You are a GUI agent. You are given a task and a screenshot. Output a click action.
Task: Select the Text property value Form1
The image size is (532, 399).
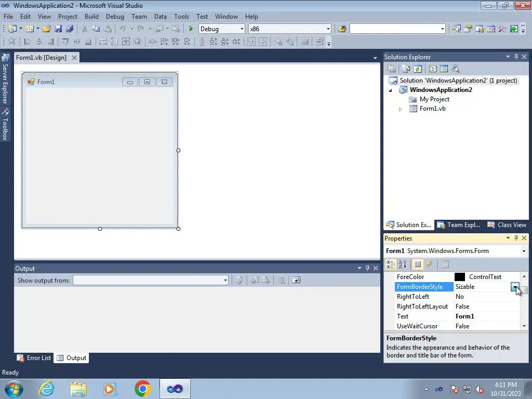[x=464, y=316]
